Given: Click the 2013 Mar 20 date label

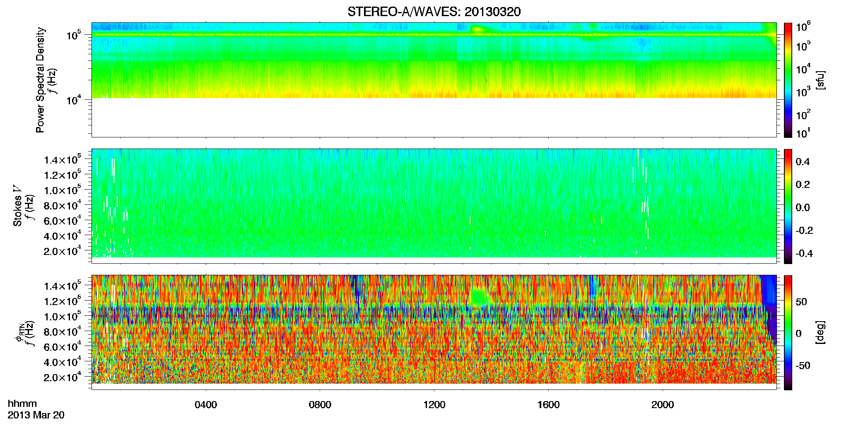Looking at the screenshot, I should pyautogui.click(x=36, y=415).
